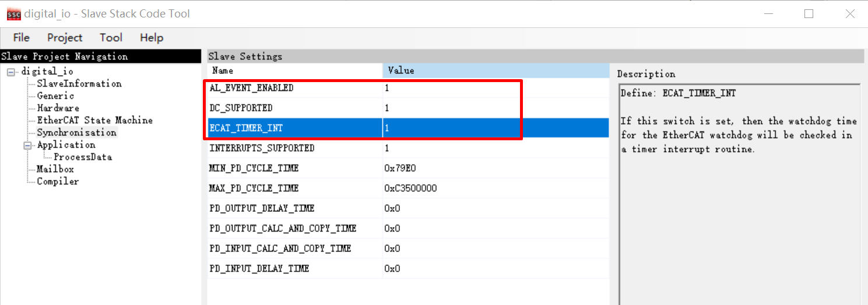Open the Project menu
Viewport: 868px width, 305px height.
tap(65, 37)
